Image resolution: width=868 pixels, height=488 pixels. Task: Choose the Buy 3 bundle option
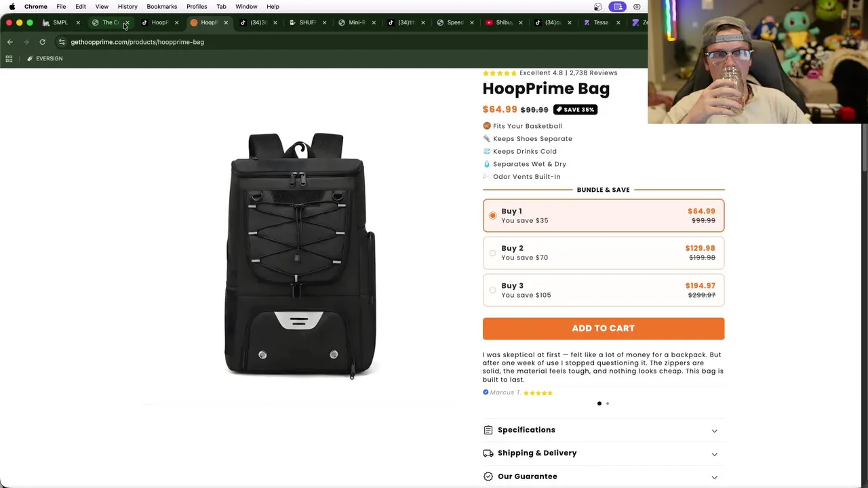[x=603, y=290]
